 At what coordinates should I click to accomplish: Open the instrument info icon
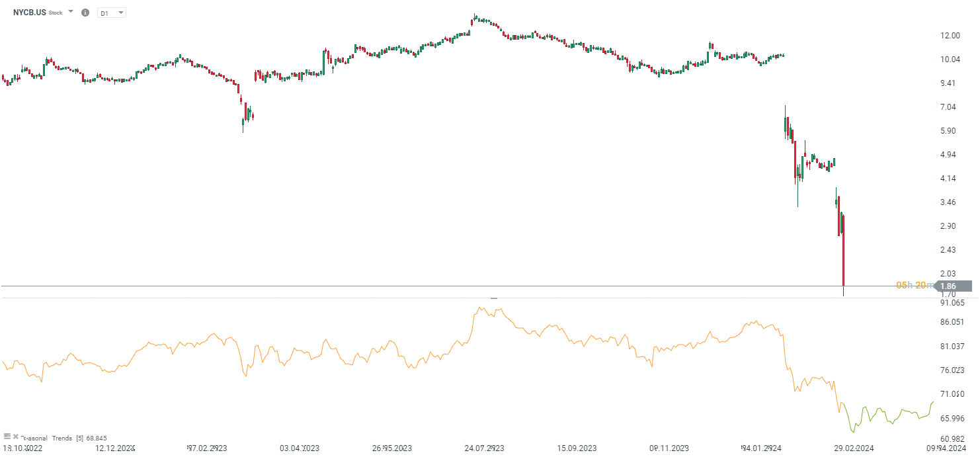point(85,13)
